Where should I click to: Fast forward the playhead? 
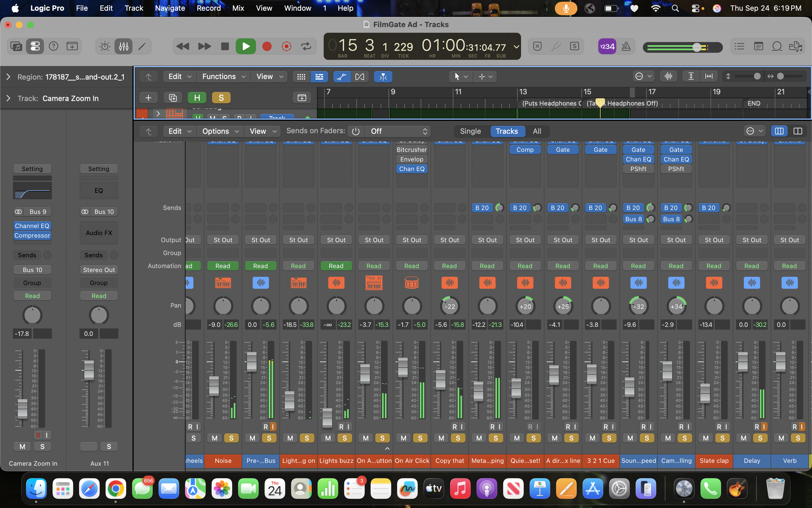pyautogui.click(x=204, y=46)
